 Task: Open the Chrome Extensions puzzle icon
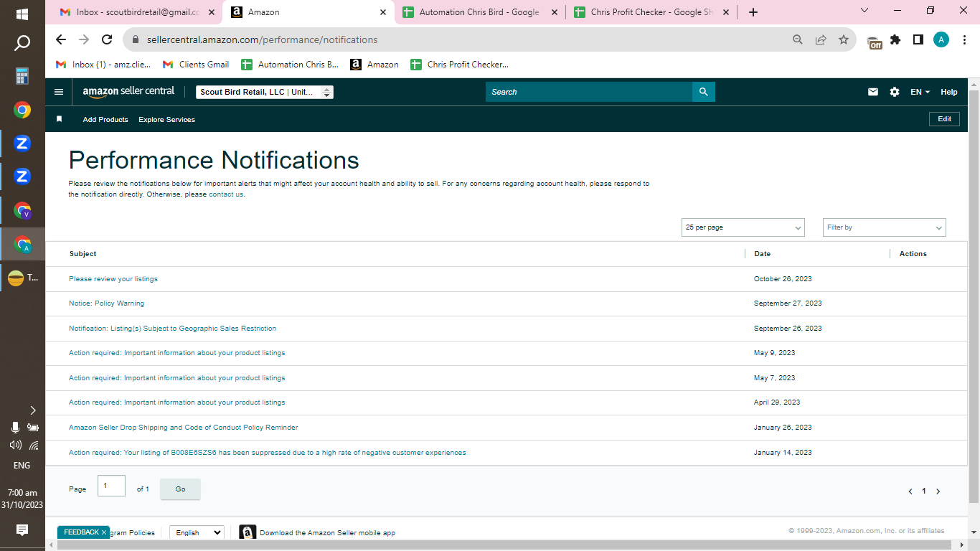[x=895, y=40]
